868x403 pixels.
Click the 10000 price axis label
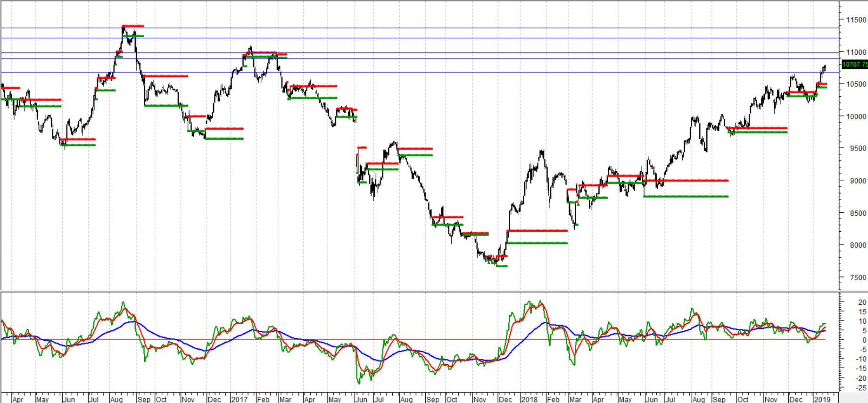coord(856,116)
